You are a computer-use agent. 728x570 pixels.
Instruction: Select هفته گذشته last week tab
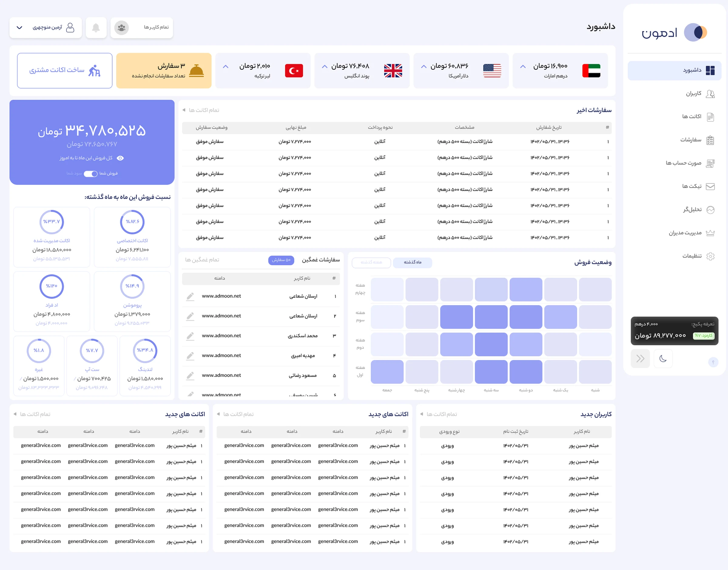371,262
